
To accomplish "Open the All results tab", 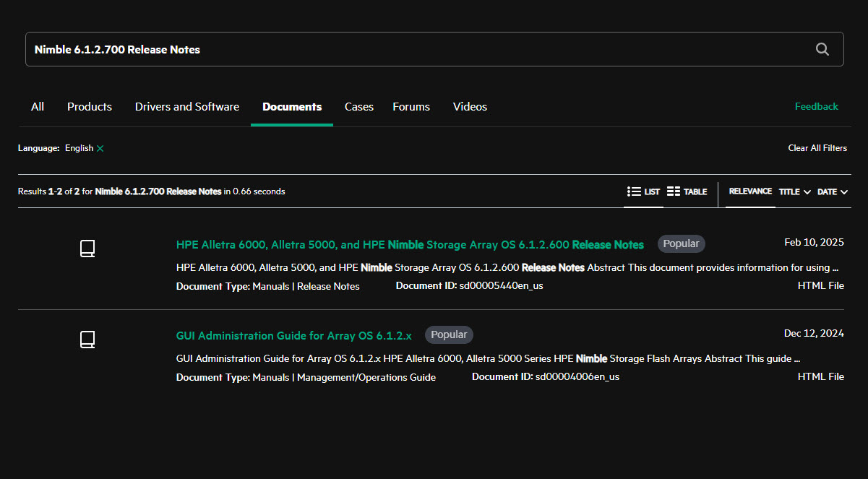I will [38, 107].
